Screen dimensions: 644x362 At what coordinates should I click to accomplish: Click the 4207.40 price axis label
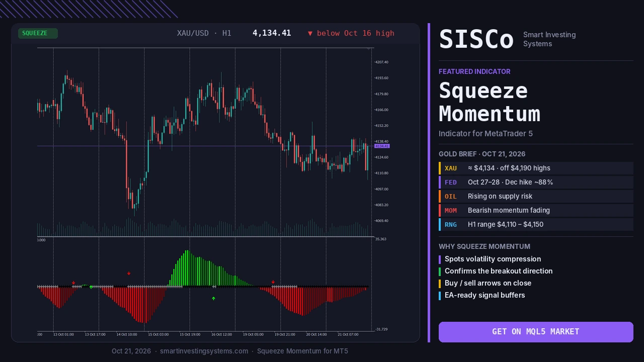[381, 62]
